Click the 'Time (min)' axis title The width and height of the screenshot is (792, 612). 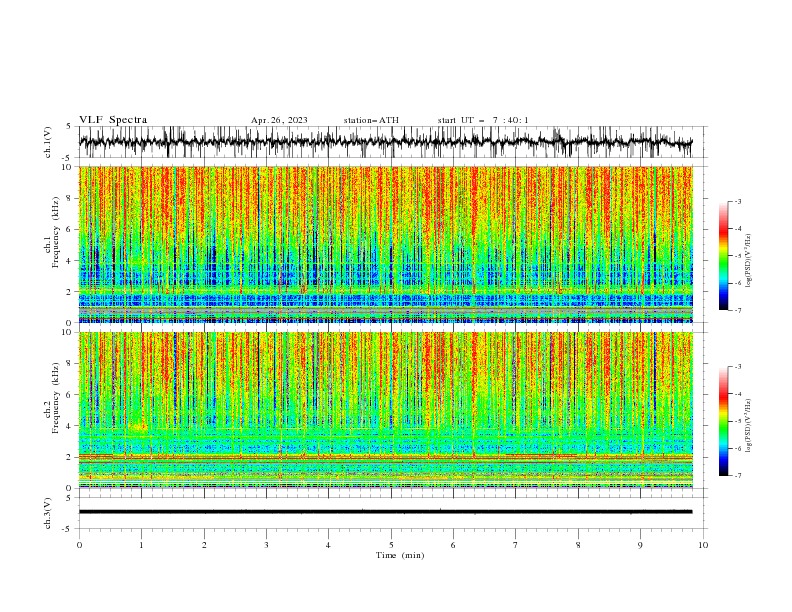(x=400, y=555)
